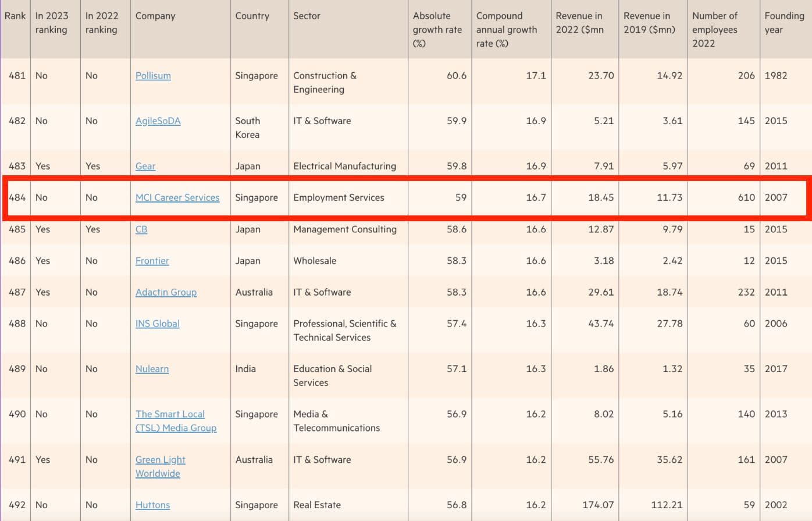
Task: Open The Smart Local (TSL) Media Group link
Action: (176, 421)
